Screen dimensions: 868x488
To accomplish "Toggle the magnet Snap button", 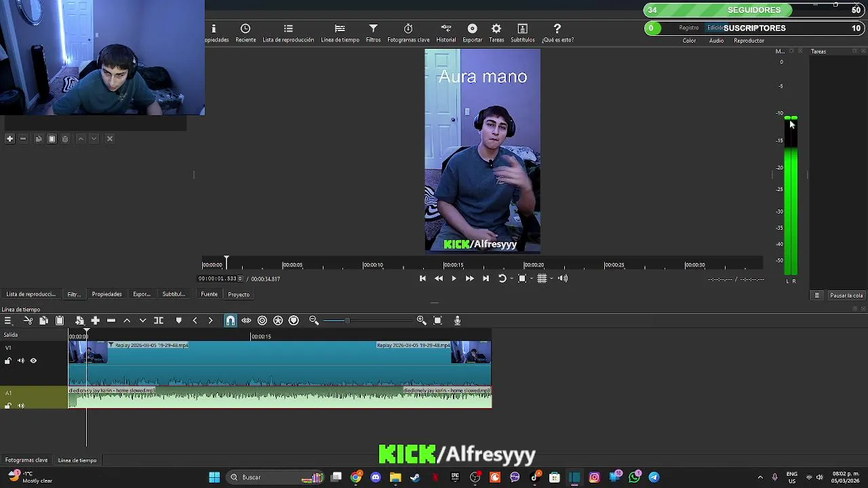I will (x=231, y=321).
